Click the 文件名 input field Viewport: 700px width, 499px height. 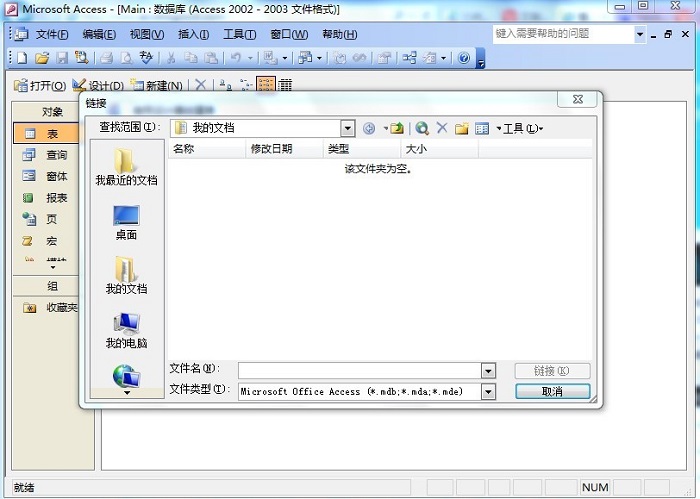coord(360,371)
